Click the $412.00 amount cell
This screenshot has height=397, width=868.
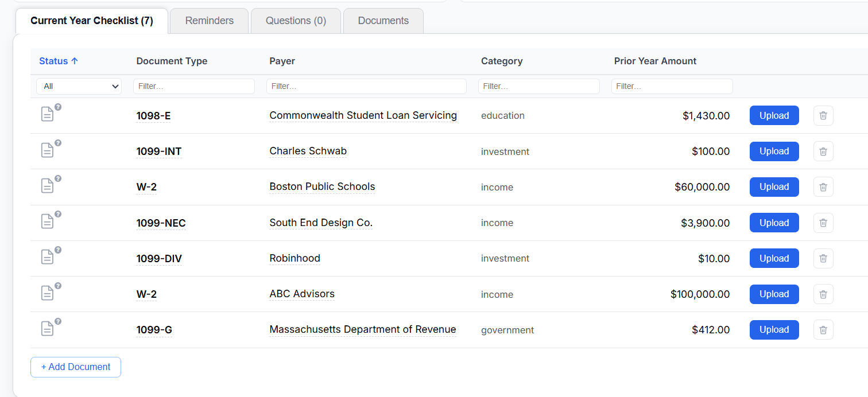(711, 330)
